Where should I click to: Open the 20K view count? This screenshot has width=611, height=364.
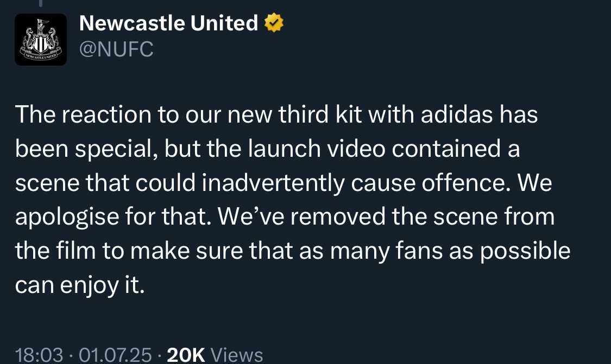point(186,355)
